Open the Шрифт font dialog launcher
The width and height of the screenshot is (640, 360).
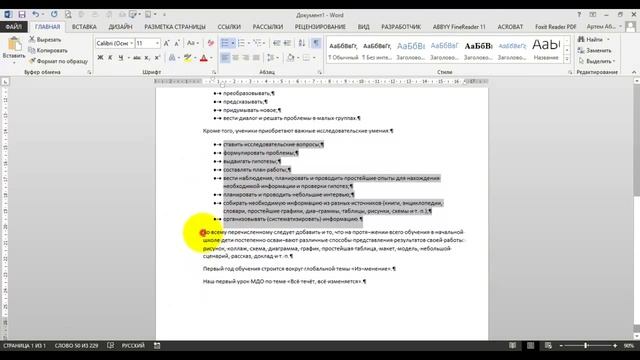coord(214,72)
